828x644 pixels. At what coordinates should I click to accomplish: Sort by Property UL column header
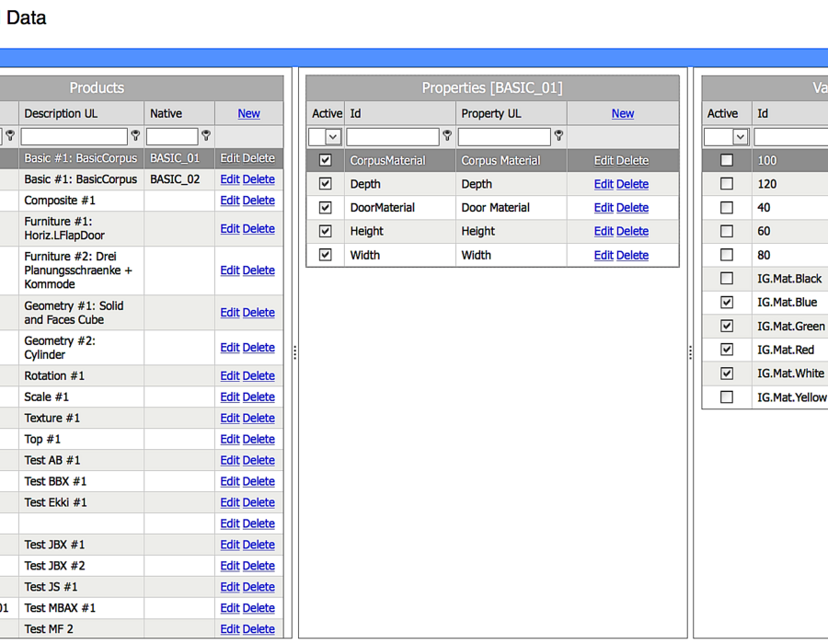pos(491,113)
